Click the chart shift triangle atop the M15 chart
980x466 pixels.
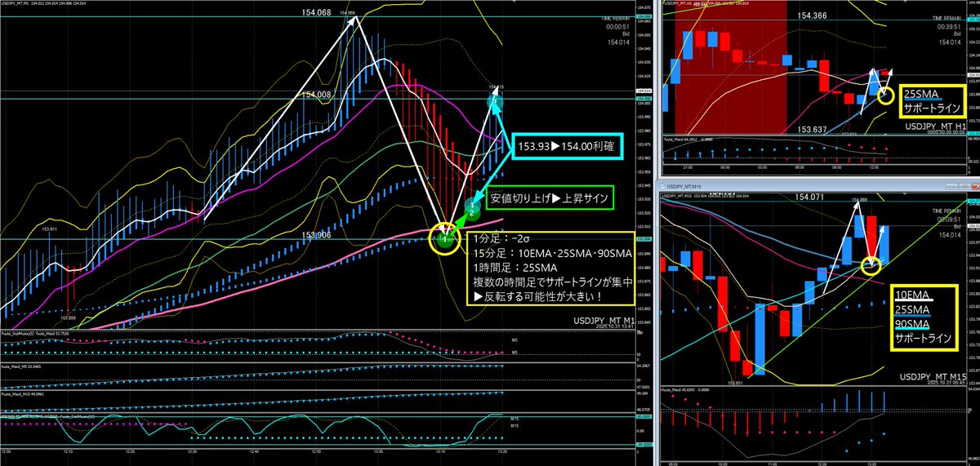(x=905, y=193)
